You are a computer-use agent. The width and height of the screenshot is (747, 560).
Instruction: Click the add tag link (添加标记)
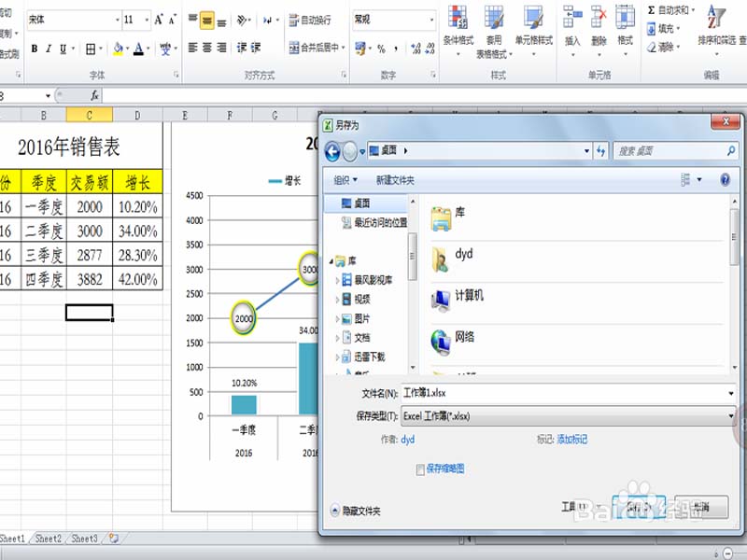(572, 440)
